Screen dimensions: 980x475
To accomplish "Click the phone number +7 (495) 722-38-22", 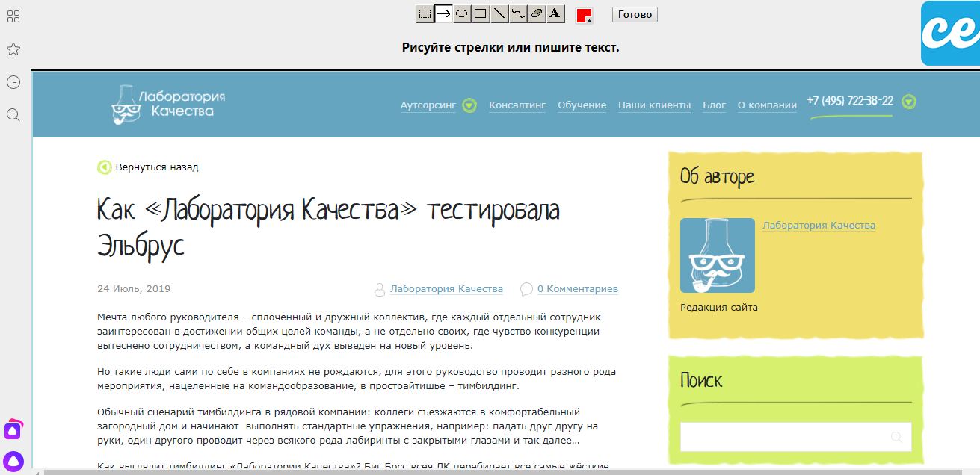I will pyautogui.click(x=850, y=101).
